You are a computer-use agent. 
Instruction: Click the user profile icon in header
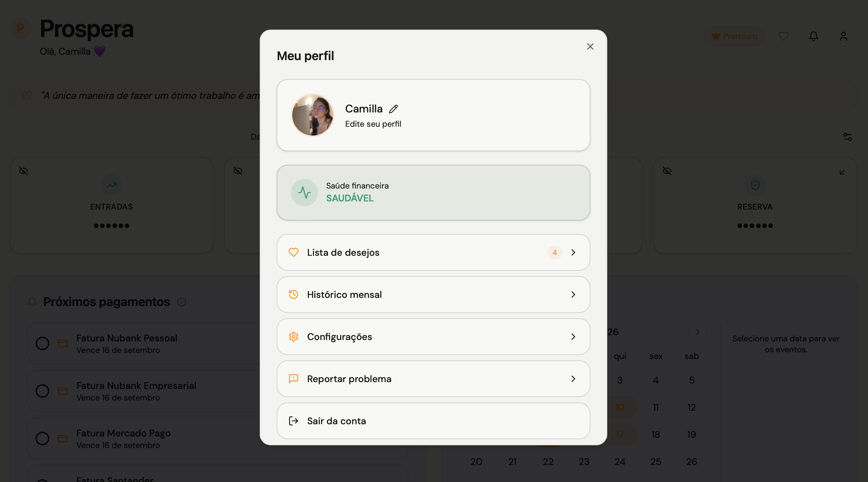click(x=844, y=36)
